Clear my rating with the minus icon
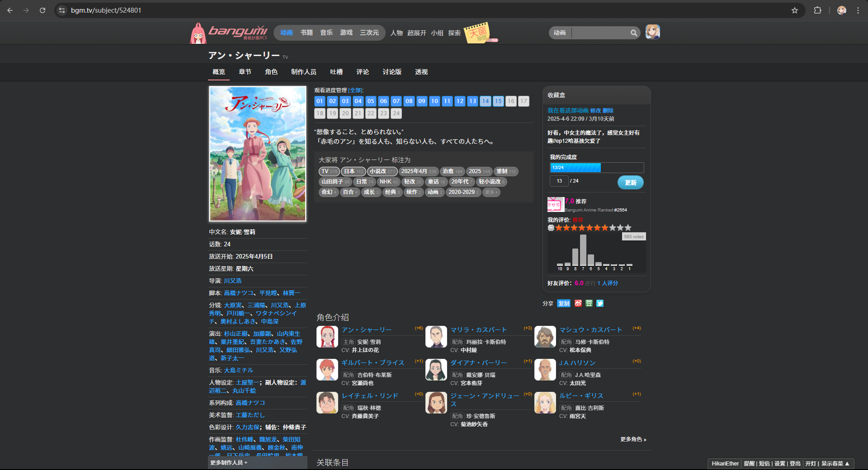 point(551,228)
